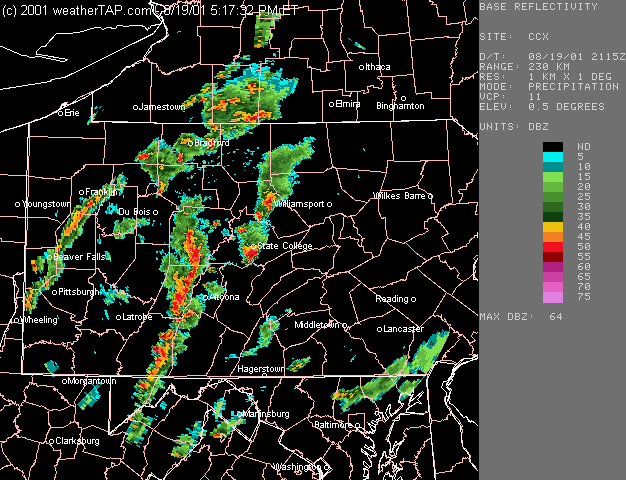This screenshot has width=626, height=480.
Task: Click the black ND legend swatch
Action: 553,147
